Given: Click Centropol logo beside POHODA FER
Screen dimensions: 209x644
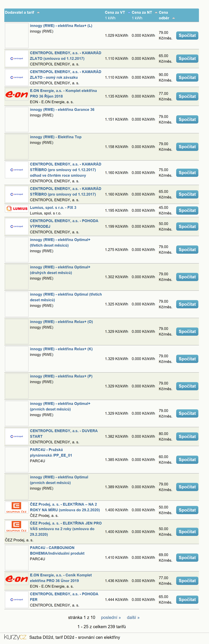Looking at the screenshot, I should point(16,599).
